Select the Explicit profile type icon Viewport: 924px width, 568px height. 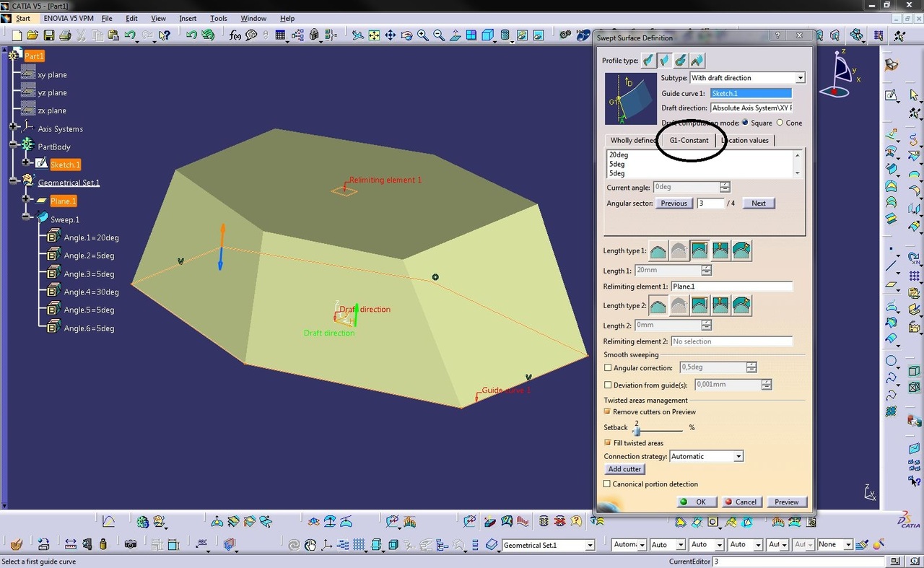(x=650, y=61)
